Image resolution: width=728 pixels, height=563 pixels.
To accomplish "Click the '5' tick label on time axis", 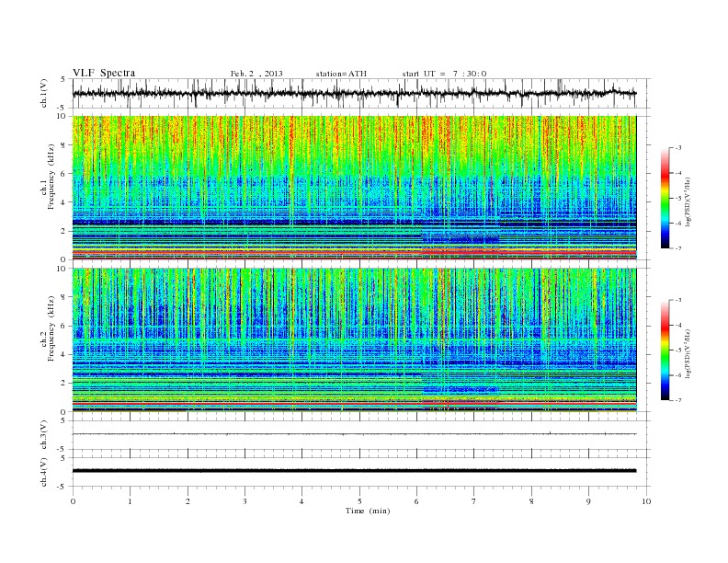I will (x=359, y=501).
